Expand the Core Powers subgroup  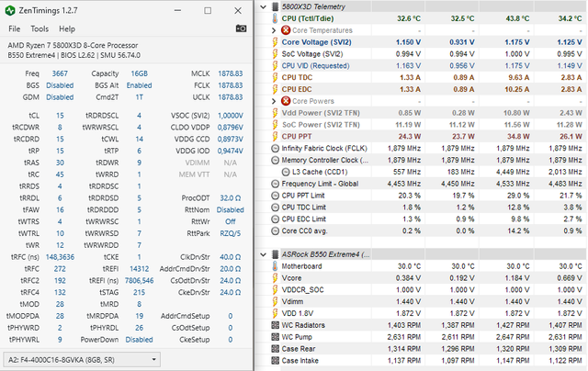(274, 101)
